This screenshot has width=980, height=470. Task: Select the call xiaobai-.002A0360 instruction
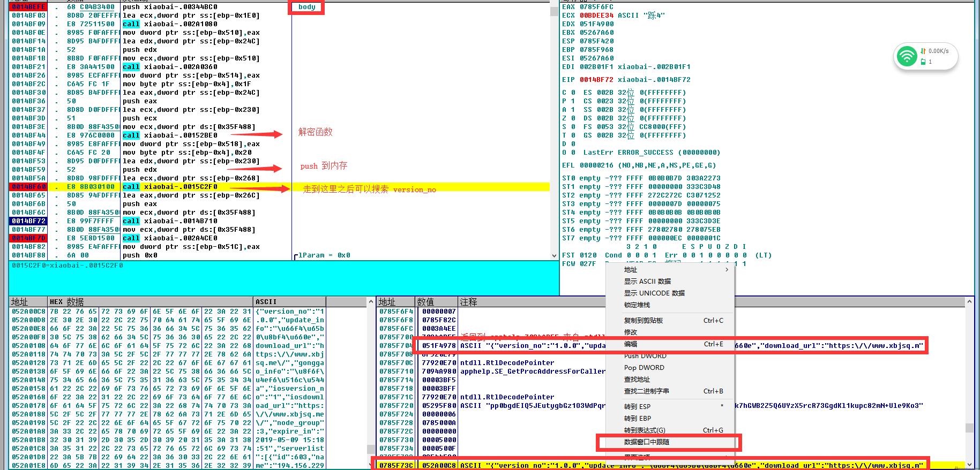pos(170,67)
